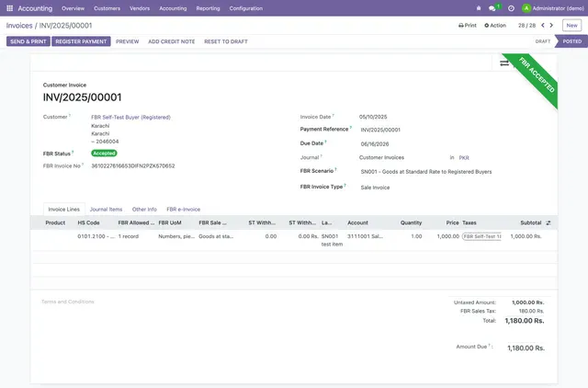Click the Accepted FBR status badge
588x388 pixels.
point(104,154)
